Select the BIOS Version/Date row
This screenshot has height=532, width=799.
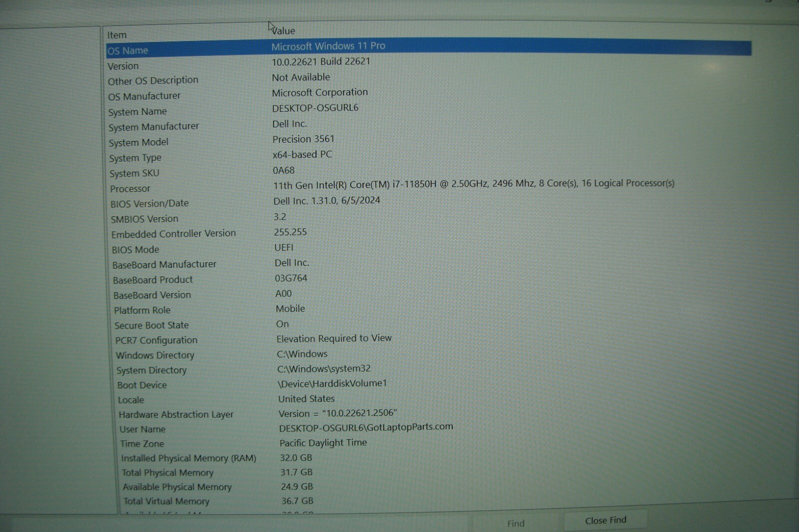point(150,204)
